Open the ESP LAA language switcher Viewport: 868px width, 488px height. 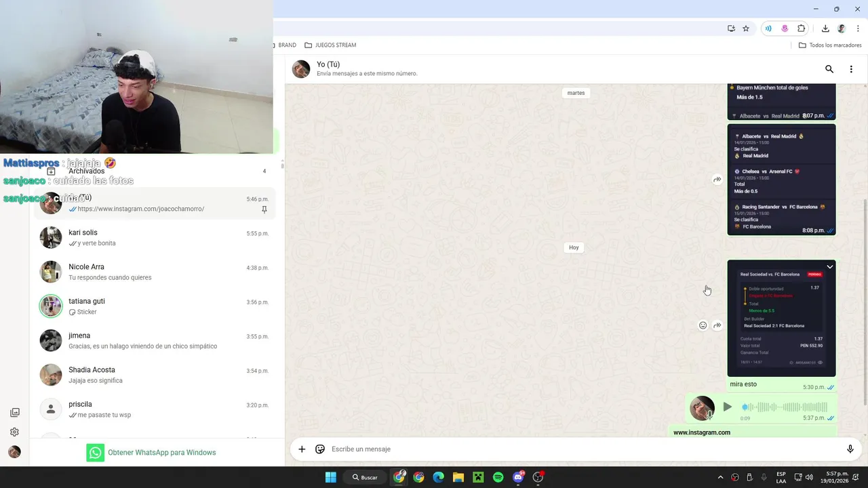781,477
